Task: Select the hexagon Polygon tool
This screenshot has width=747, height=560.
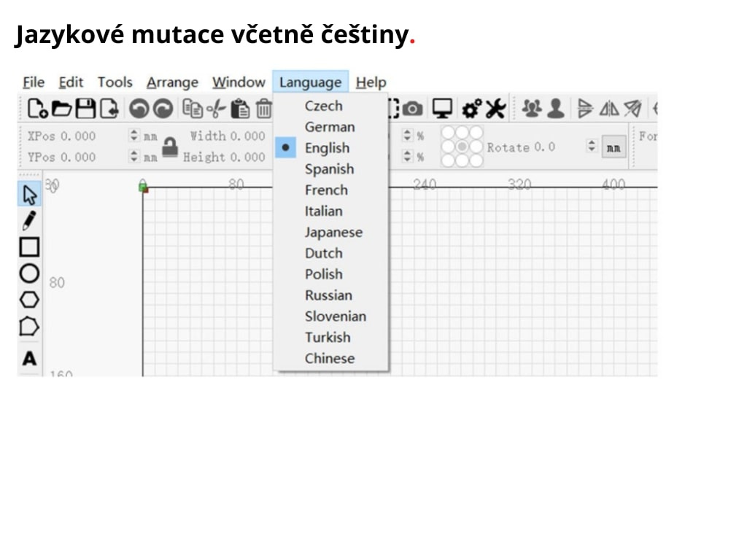Action: point(29,300)
